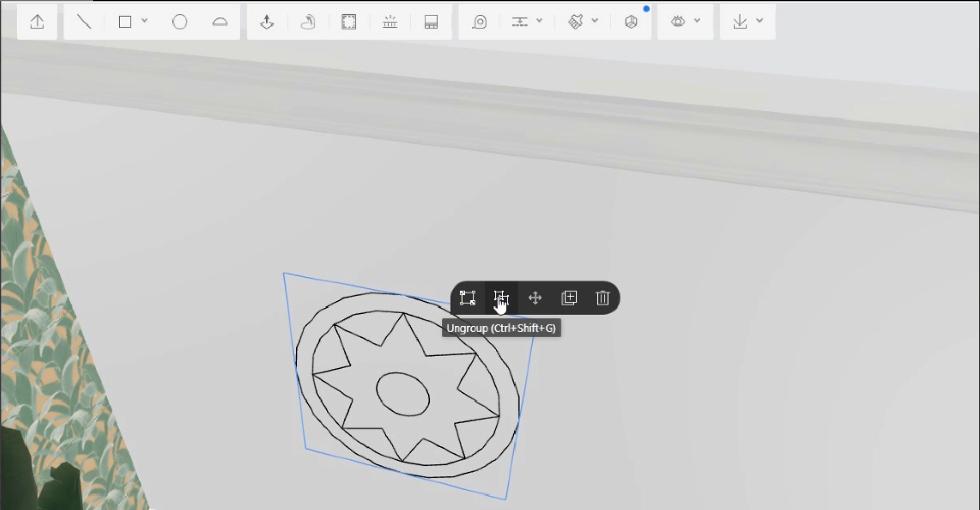
Task: Select the Rectangle drawing tool
Action: 125,22
